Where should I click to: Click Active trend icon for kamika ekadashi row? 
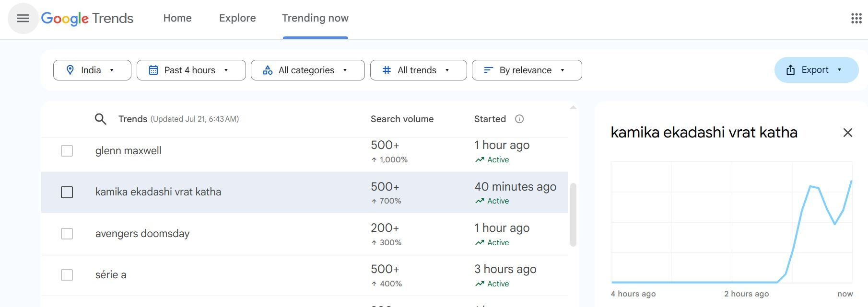[480, 201]
